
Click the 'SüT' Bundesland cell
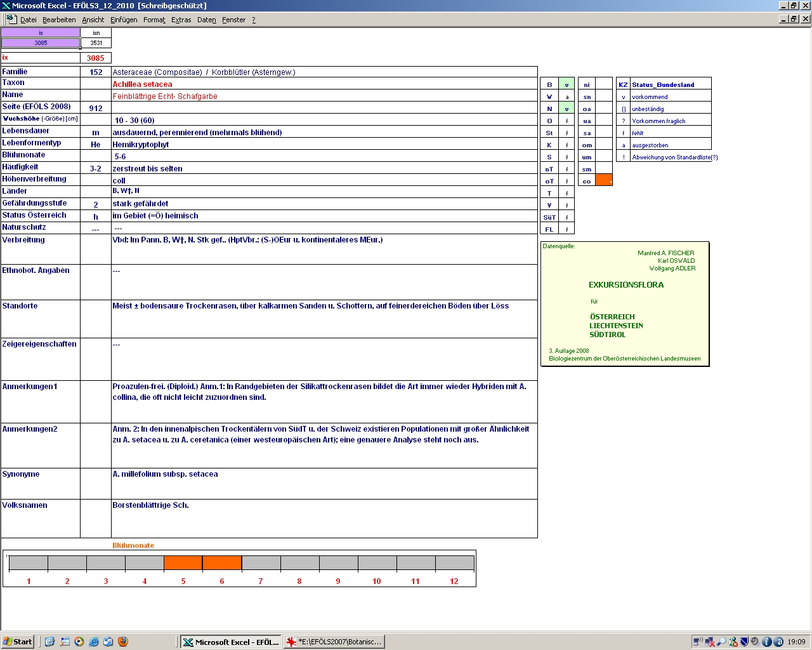pyautogui.click(x=549, y=217)
